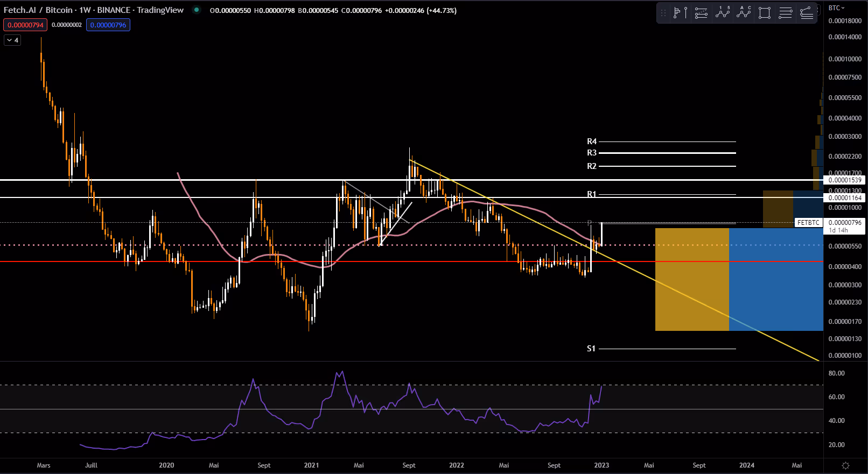Click the green market status indicator dot
The image size is (868, 474).
[197, 10]
